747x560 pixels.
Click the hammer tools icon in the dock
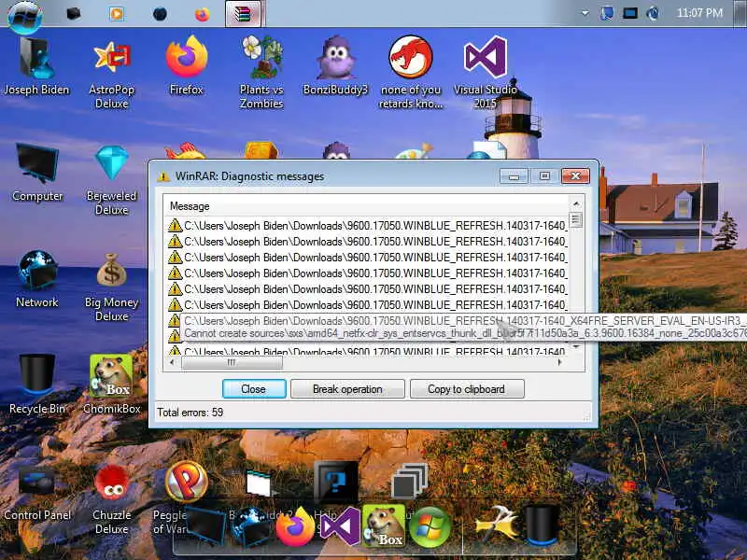[496, 525]
